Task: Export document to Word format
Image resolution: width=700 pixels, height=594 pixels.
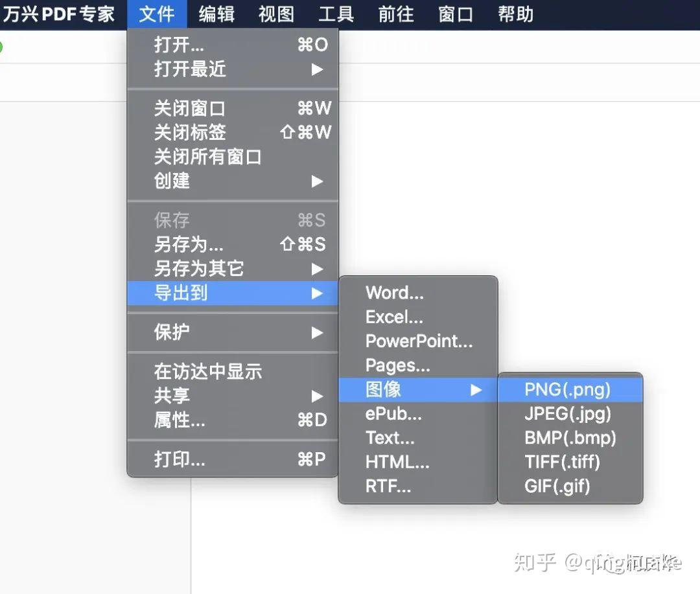Action: click(395, 292)
